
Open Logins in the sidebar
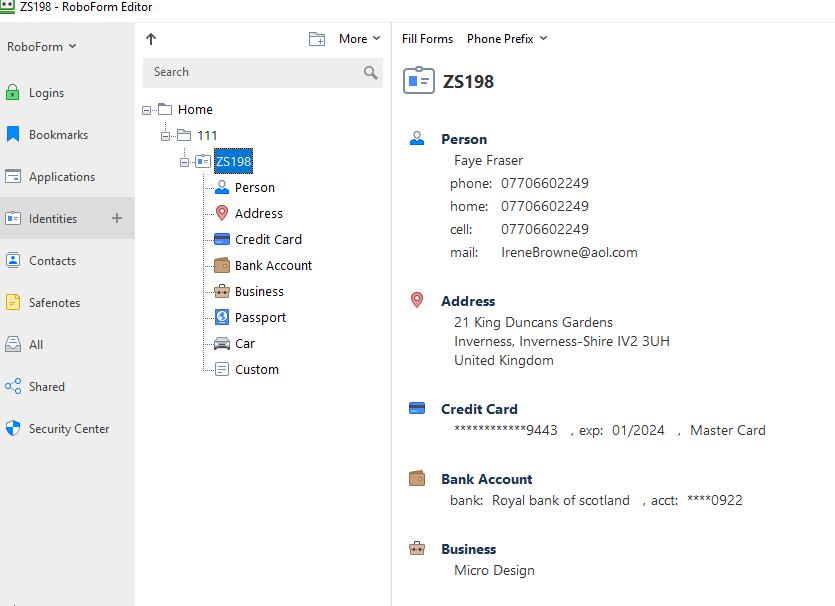click(x=46, y=93)
